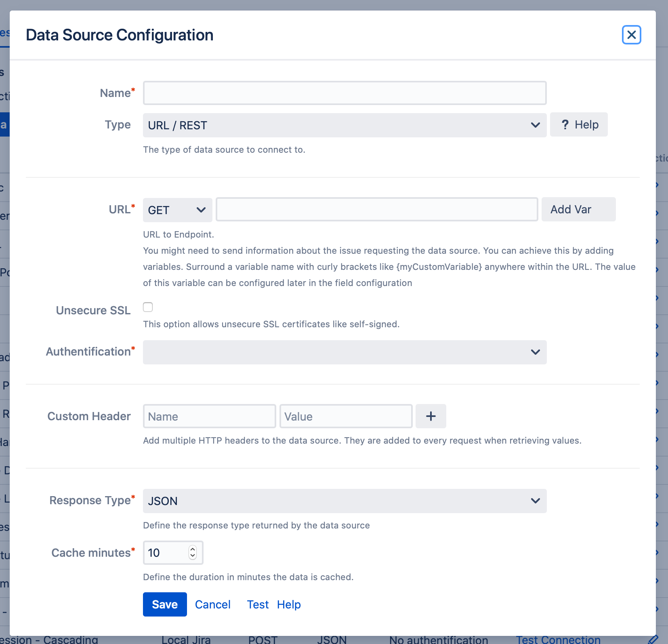Open Help from the bottom links

click(x=289, y=604)
